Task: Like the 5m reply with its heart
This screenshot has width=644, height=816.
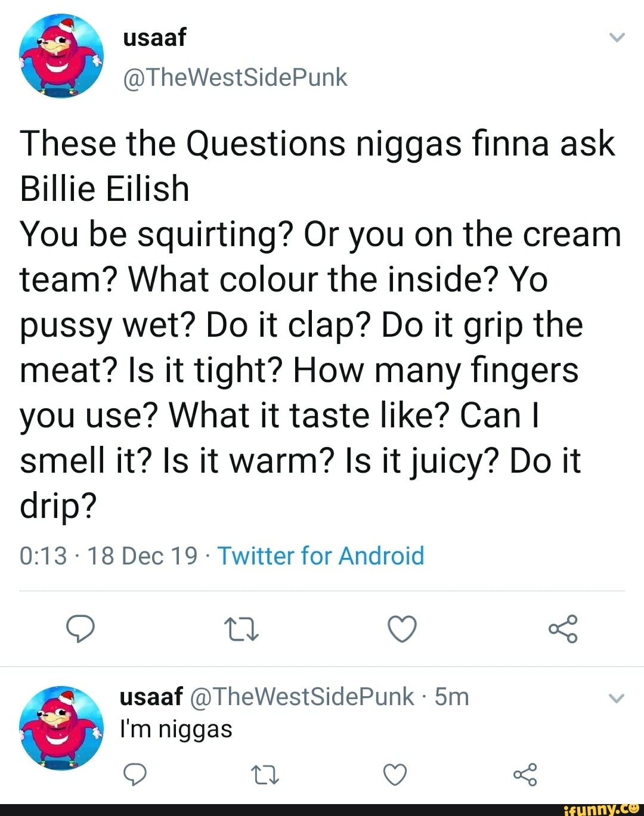Action: click(395, 774)
